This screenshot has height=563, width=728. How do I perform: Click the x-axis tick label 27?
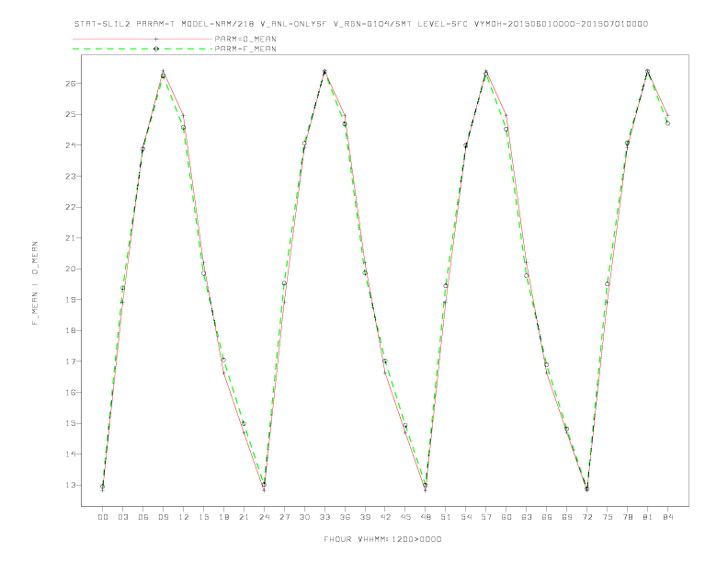(284, 517)
